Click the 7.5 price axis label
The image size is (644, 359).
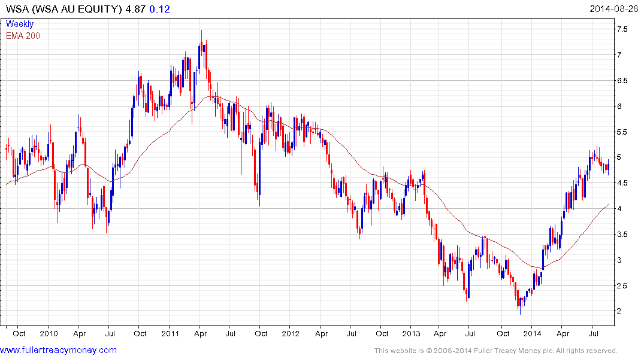pos(622,29)
